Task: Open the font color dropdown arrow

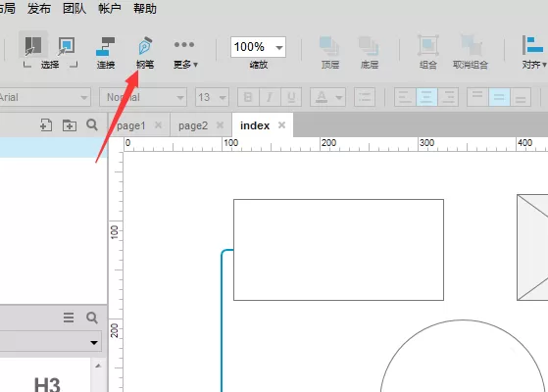Action: [339, 97]
